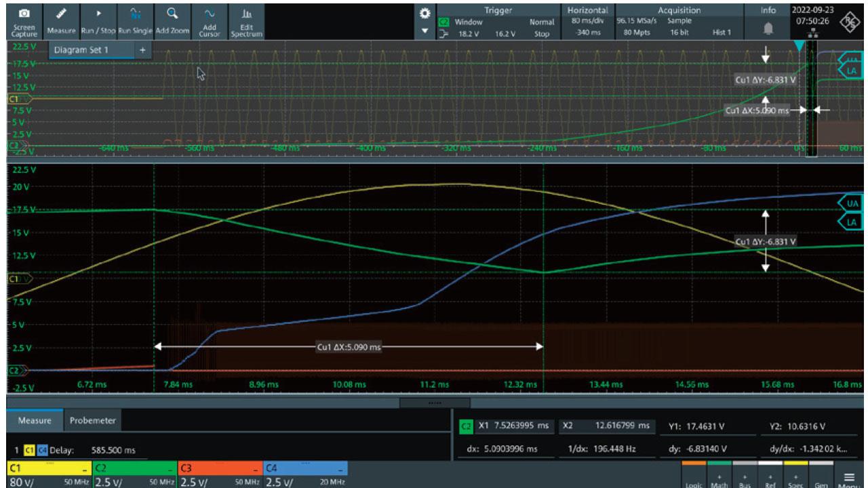868x488 pixels.
Task: Click the date and time display
Action: point(812,16)
